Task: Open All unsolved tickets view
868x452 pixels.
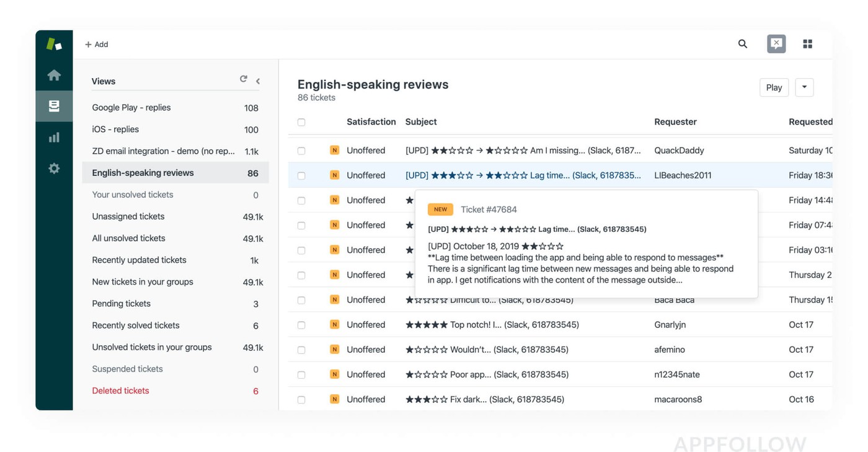Action: tap(175, 238)
